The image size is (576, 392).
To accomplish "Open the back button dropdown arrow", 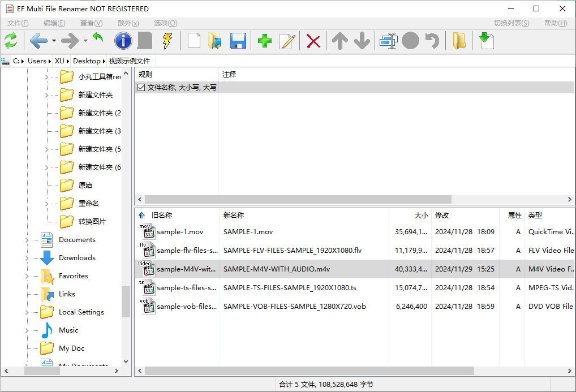I will coord(54,42).
